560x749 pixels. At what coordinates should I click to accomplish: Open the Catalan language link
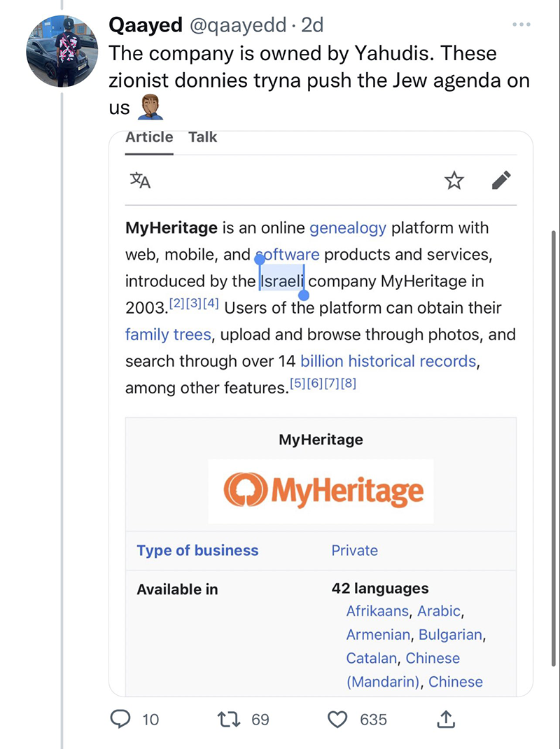pyautogui.click(x=372, y=658)
